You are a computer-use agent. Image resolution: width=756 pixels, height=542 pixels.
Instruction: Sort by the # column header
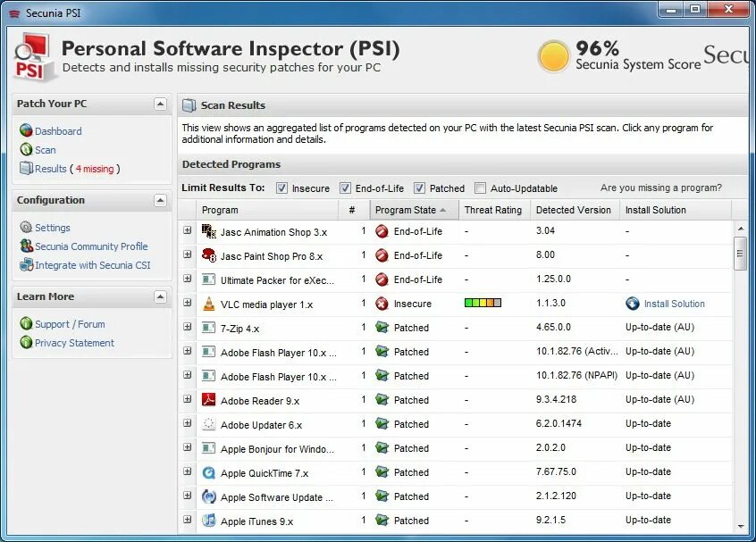click(353, 210)
